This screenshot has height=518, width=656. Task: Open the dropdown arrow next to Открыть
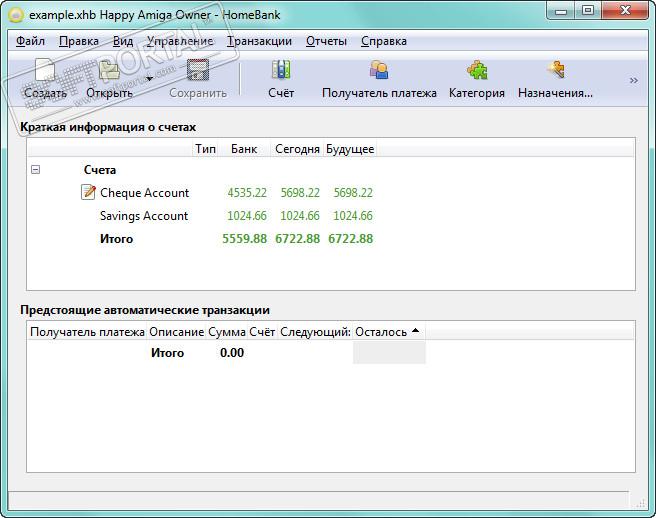tap(149, 78)
